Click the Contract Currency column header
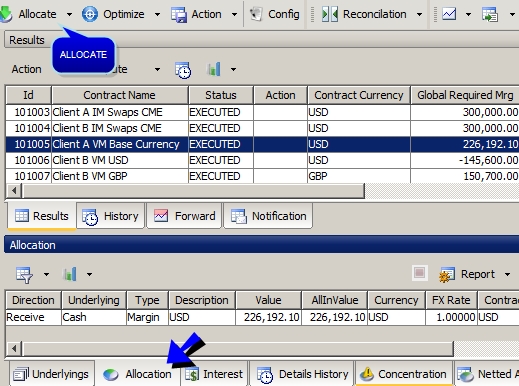This screenshot has width=519, height=386. tap(359, 95)
